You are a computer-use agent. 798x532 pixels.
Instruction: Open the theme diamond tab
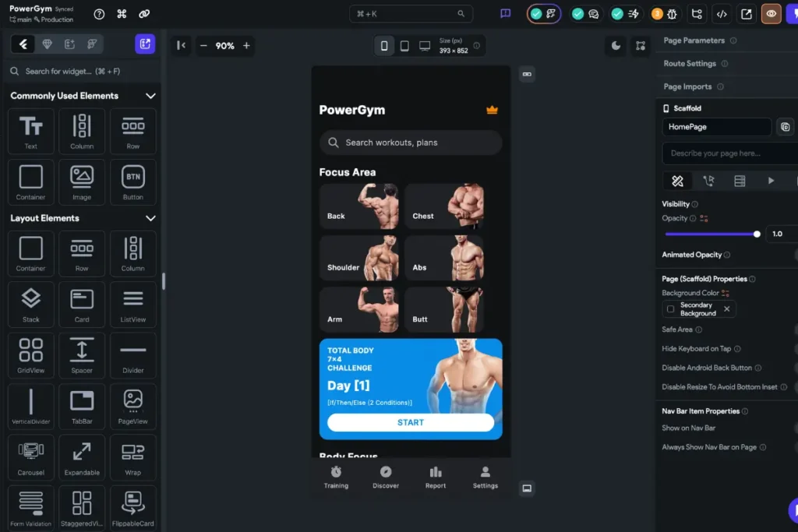[47, 44]
